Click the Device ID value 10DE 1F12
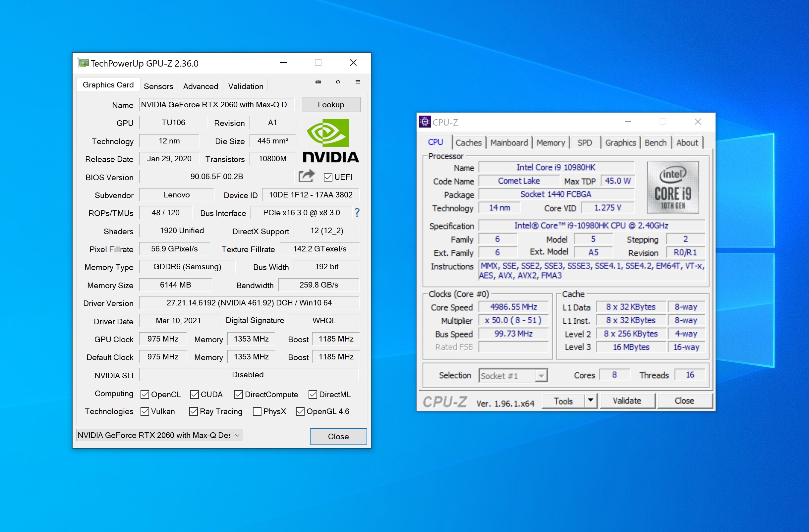Image resolution: width=809 pixels, height=532 pixels. pyautogui.click(x=311, y=195)
